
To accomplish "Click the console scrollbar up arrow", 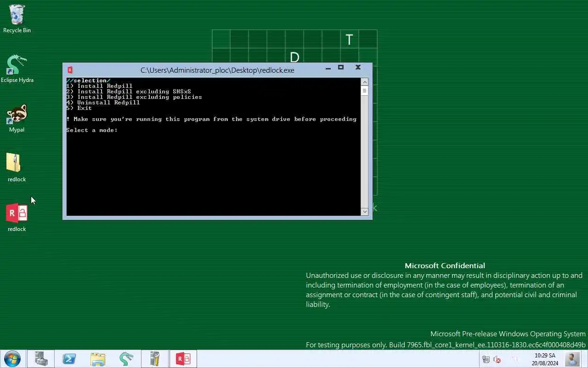I will click(365, 82).
